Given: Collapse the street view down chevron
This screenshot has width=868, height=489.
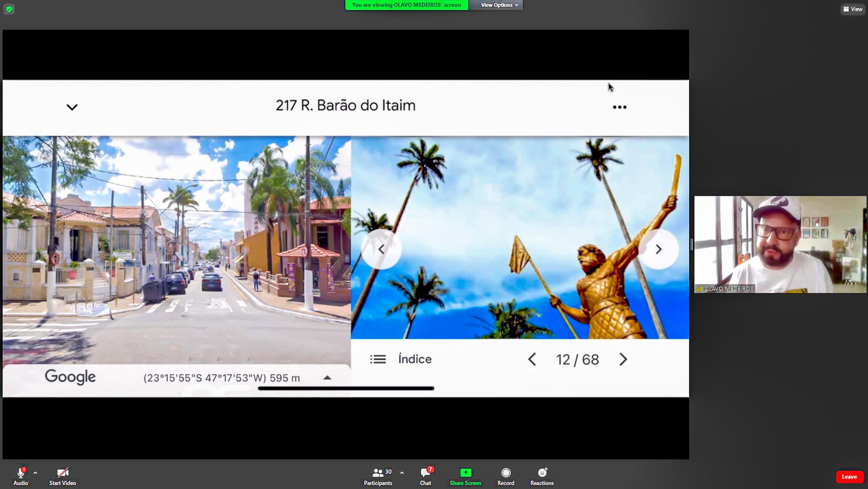Looking at the screenshot, I should click(72, 107).
